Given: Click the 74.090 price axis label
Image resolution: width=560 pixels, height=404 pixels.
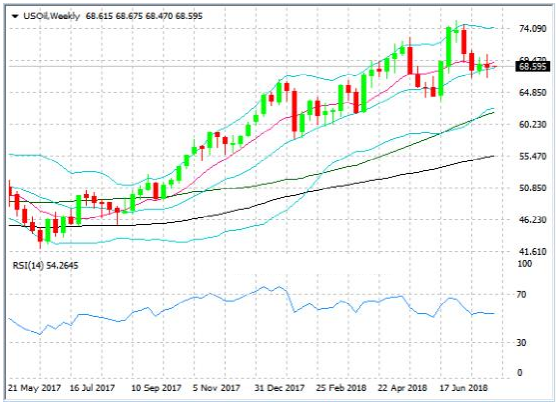Looking at the screenshot, I should 532,28.
